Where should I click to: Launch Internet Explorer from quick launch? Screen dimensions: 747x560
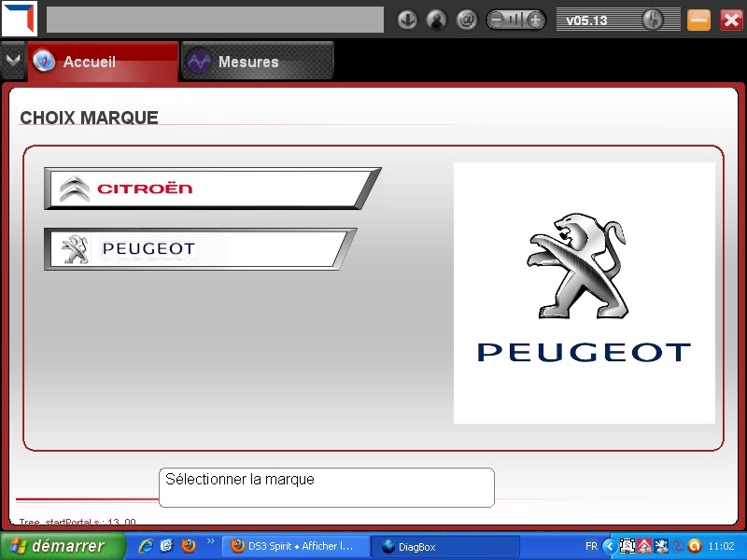(146, 546)
